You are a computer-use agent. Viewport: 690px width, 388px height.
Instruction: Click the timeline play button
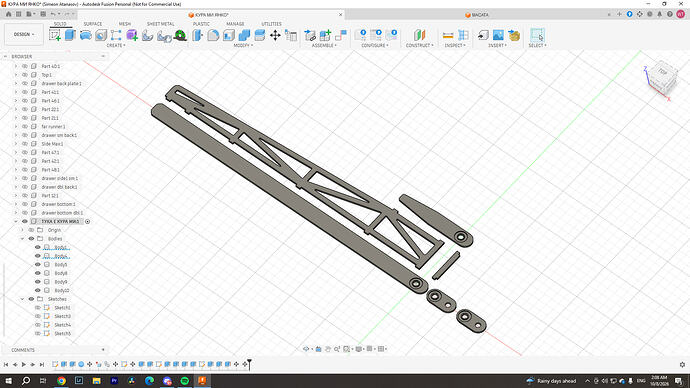(x=24, y=364)
